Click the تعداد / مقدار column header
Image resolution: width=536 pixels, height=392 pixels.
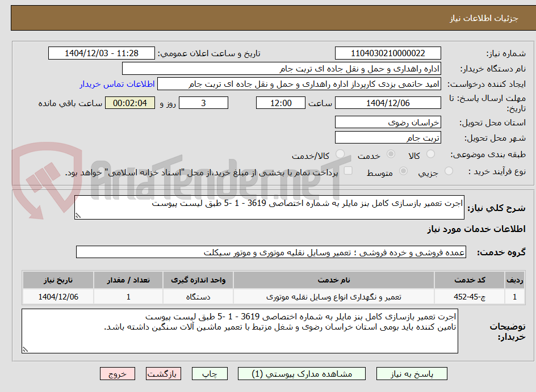128,280
